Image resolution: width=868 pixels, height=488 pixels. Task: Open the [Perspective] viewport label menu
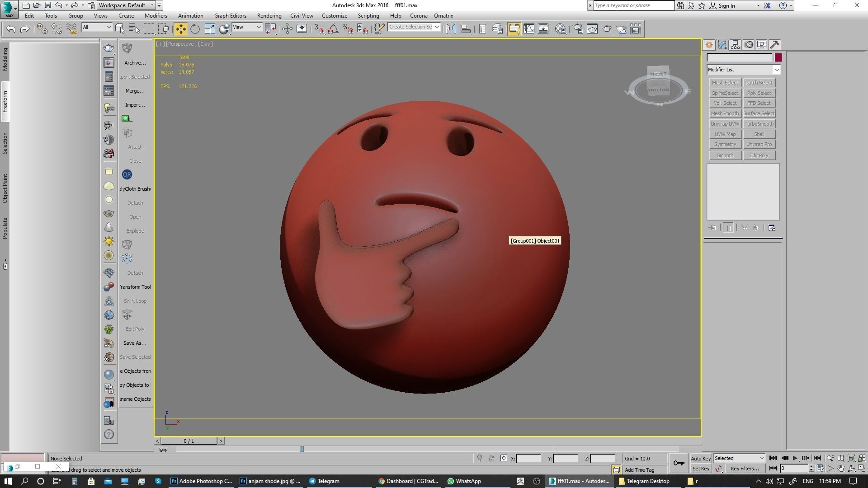pyautogui.click(x=181, y=44)
